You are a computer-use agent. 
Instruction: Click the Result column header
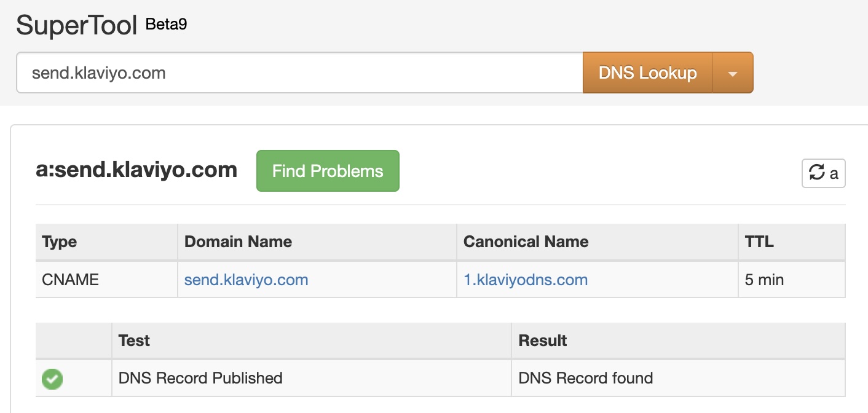pyautogui.click(x=543, y=340)
